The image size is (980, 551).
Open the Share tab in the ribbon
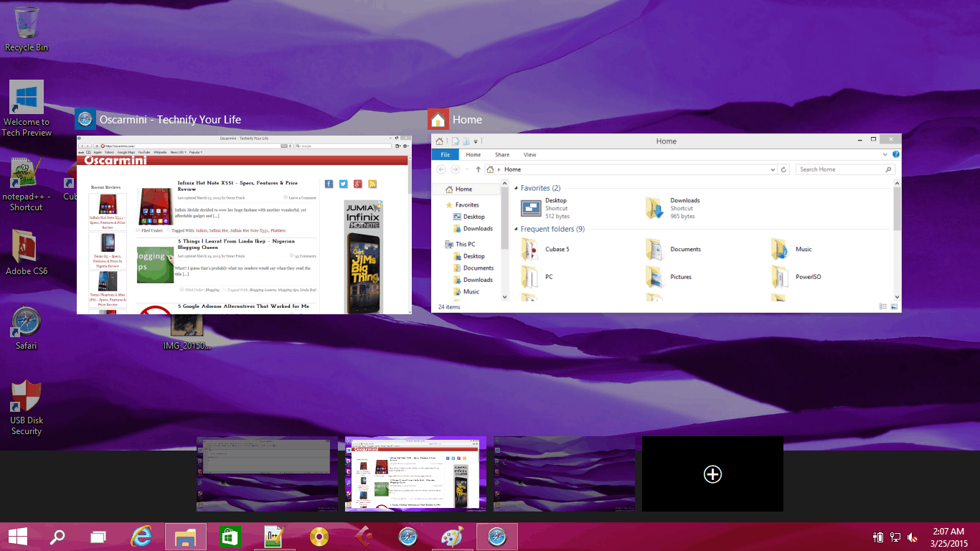tap(502, 154)
